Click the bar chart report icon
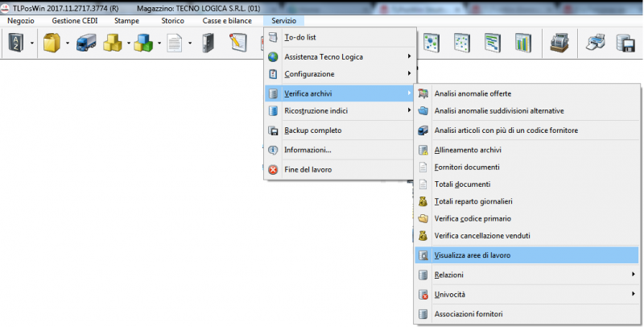This screenshot has height=327, width=644. tap(523, 42)
